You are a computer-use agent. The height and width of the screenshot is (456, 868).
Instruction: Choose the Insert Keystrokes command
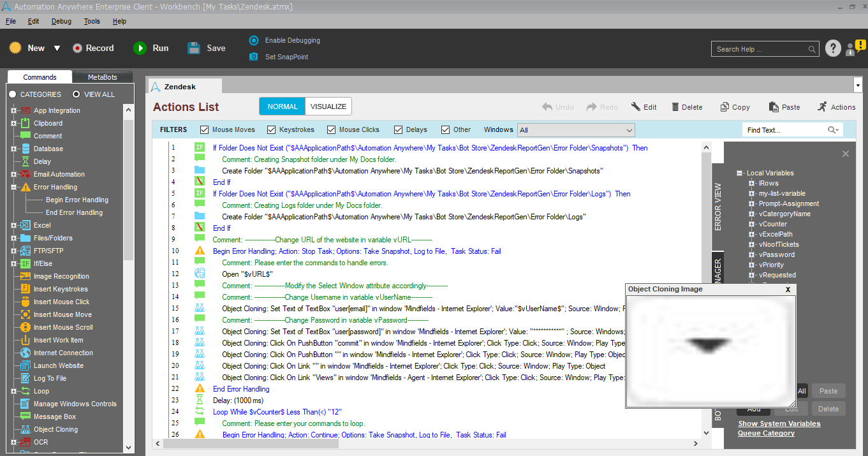coord(61,289)
